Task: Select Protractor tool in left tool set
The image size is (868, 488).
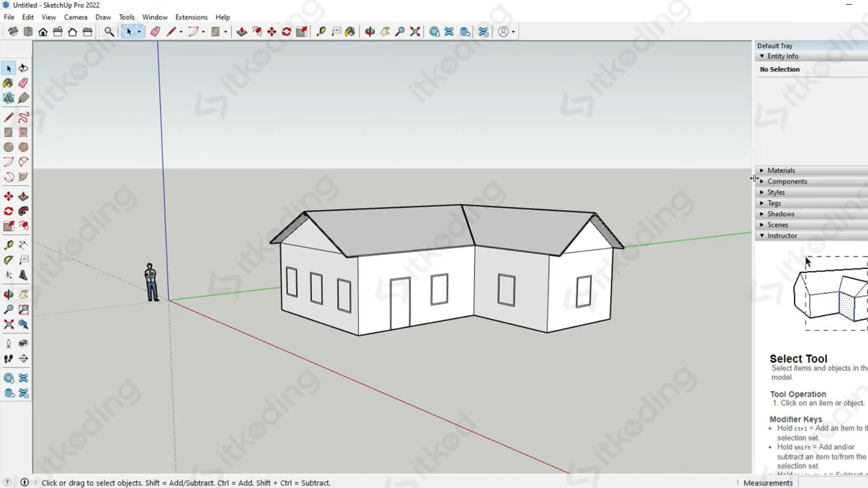Action: (8, 260)
